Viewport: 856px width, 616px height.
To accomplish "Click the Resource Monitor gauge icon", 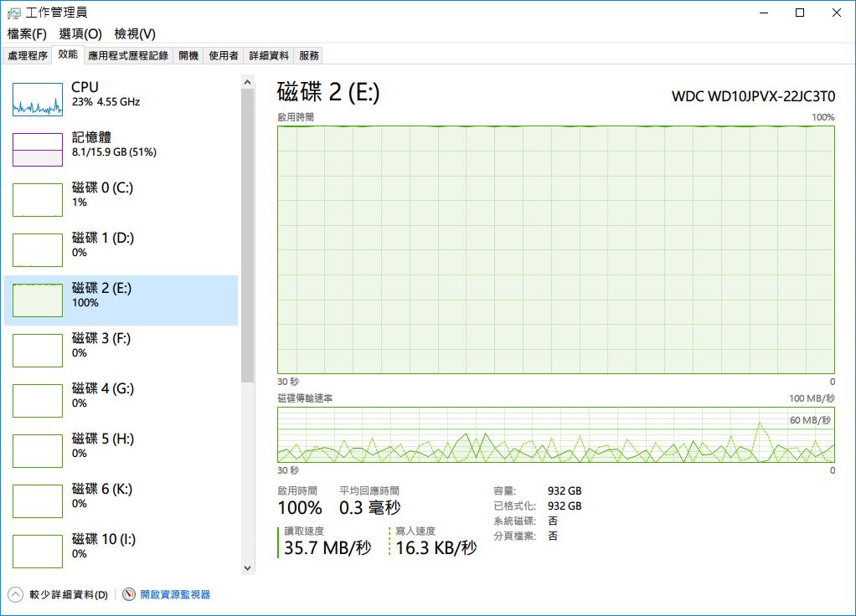I will tap(129, 594).
